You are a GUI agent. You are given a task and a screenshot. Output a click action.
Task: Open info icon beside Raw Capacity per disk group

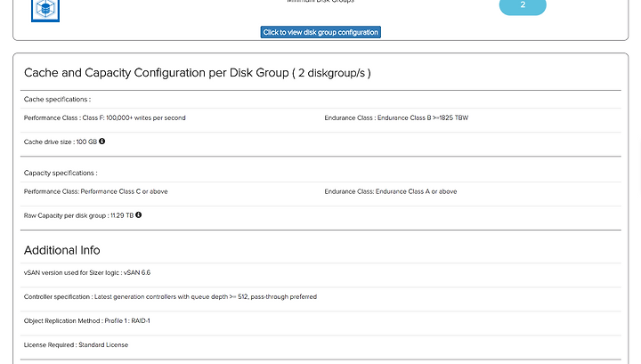coord(139,214)
